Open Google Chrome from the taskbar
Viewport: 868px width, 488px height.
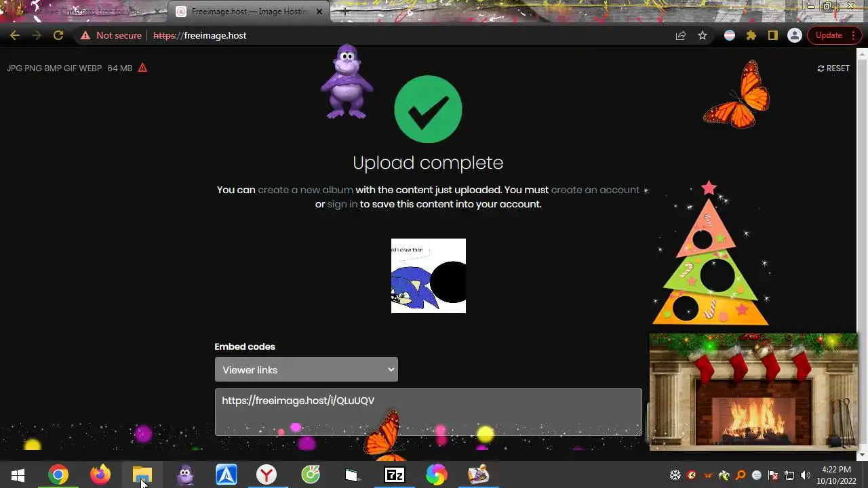coord(58,475)
